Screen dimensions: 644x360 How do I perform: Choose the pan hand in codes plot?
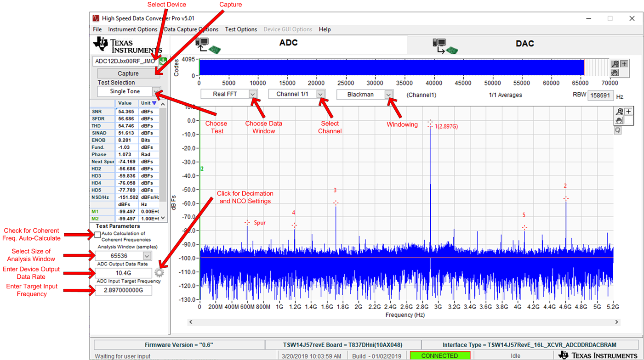(x=615, y=73)
